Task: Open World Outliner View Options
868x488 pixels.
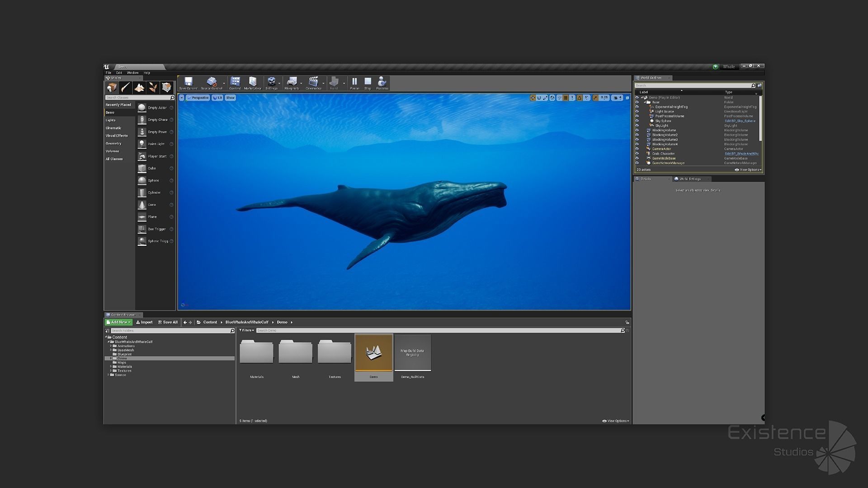Action: 748,170
